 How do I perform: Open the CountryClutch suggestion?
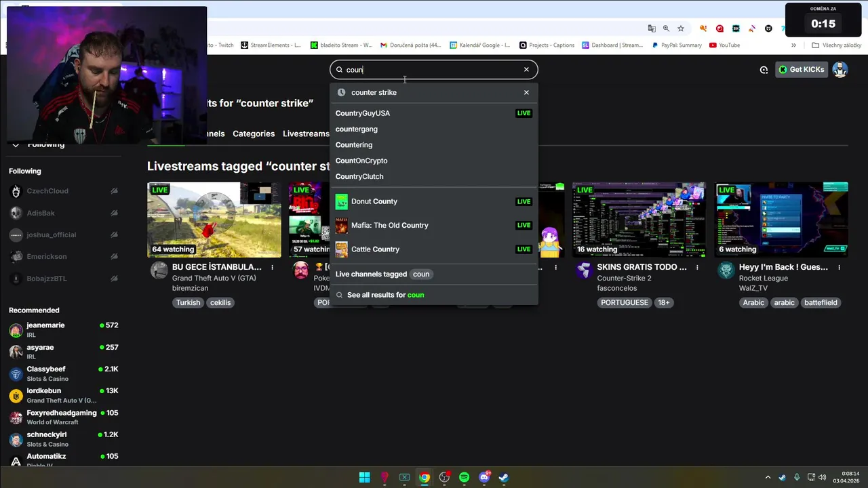434,176
